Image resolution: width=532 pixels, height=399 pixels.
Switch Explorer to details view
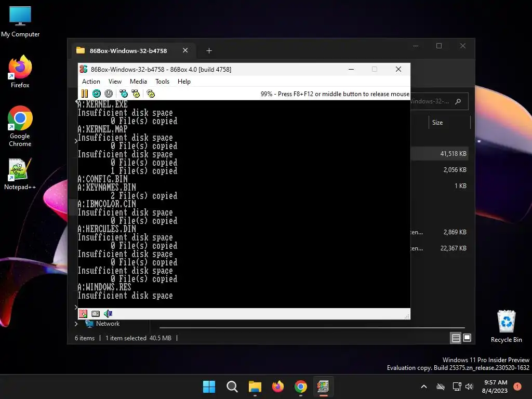(456, 338)
